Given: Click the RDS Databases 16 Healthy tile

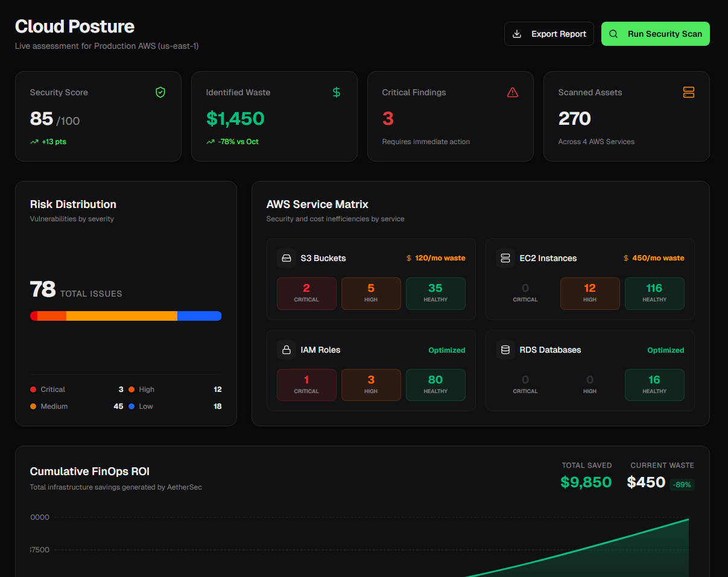Looking at the screenshot, I should [x=654, y=385].
